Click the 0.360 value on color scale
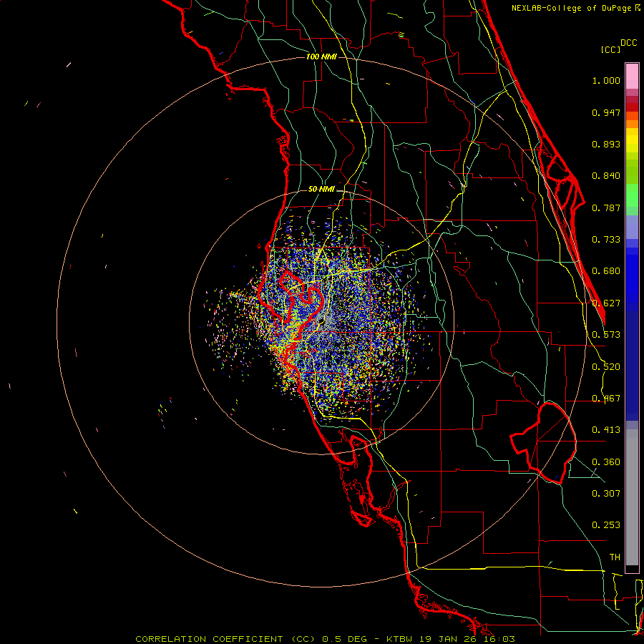 [x=606, y=462]
